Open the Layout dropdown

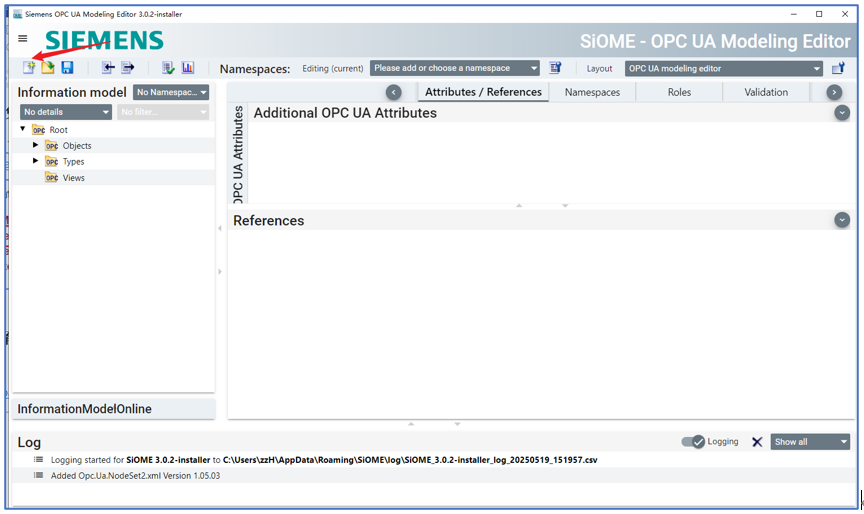[x=723, y=68]
